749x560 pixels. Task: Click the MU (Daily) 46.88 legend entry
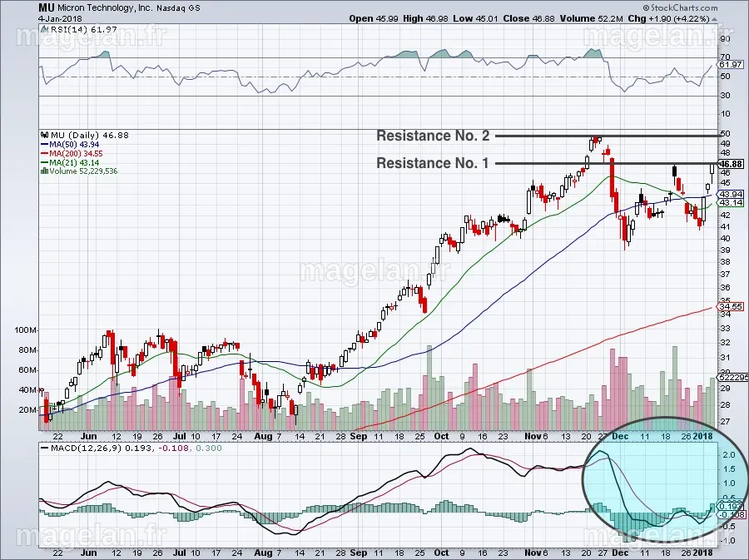pos(90,135)
